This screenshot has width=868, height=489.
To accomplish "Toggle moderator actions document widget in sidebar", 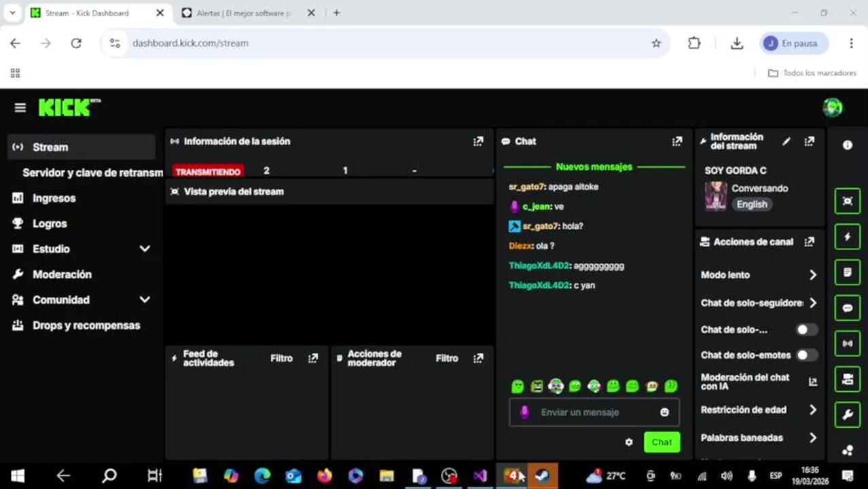I will pos(848,272).
